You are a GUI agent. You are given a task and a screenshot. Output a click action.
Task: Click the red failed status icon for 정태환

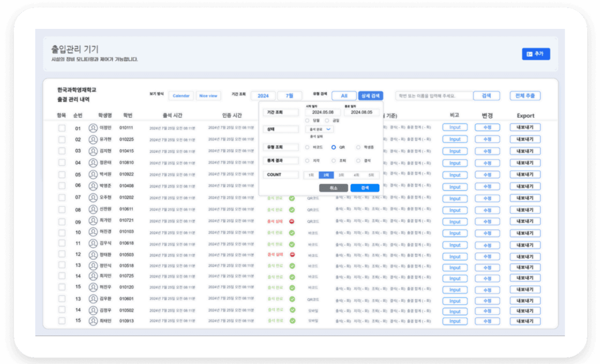(x=292, y=255)
